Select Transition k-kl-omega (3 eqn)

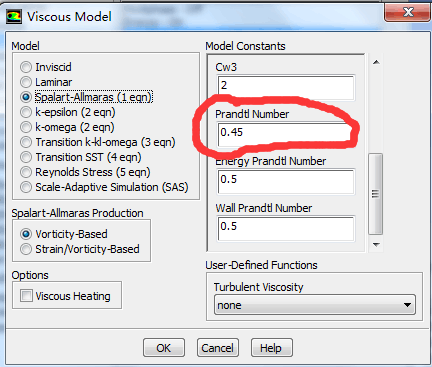(x=26, y=142)
